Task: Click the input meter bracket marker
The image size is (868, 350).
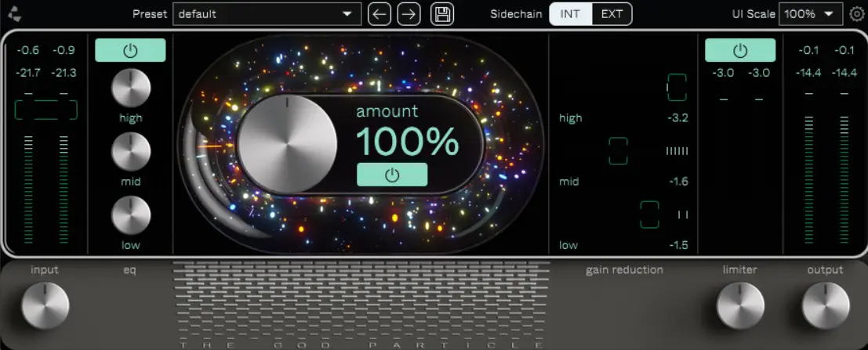Action: tap(46, 110)
